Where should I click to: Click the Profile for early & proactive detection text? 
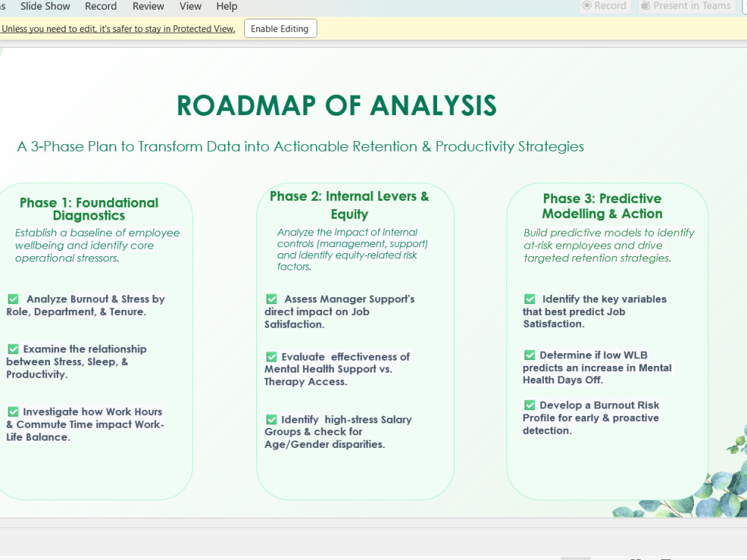[591, 424]
